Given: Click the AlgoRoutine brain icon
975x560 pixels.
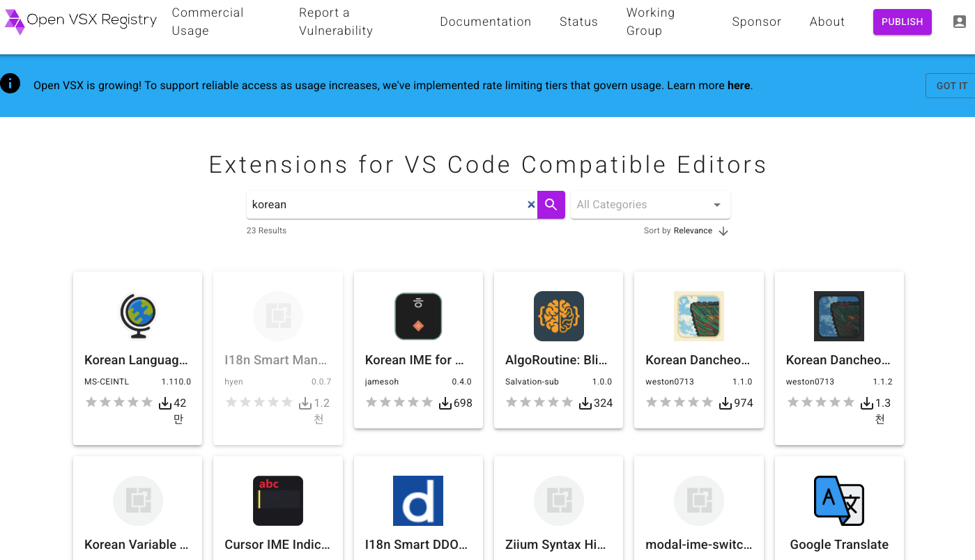Looking at the screenshot, I should pyautogui.click(x=558, y=316).
